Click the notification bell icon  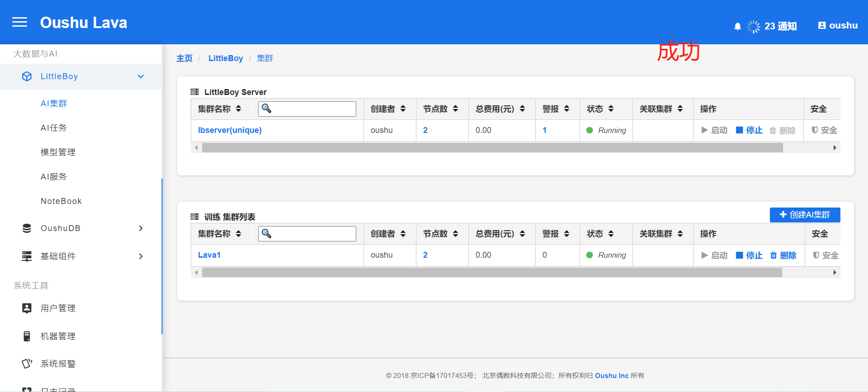(x=737, y=26)
